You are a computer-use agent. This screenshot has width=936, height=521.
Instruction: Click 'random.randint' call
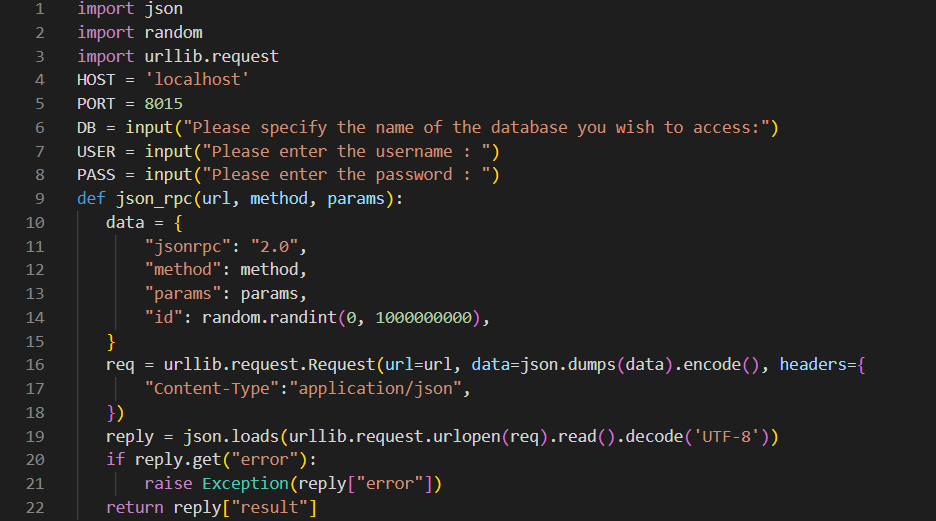[269, 317]
